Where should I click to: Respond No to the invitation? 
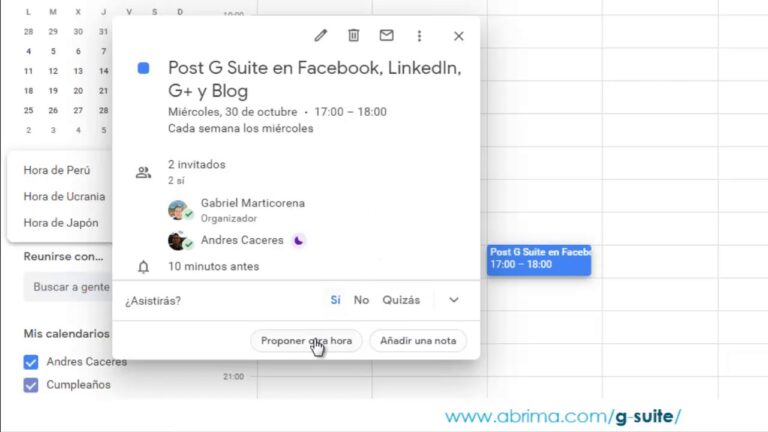pos(361,300)
